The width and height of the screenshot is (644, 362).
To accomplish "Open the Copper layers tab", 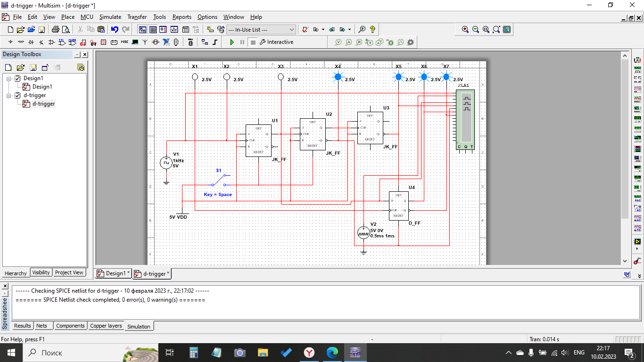I will coord(106,326).
